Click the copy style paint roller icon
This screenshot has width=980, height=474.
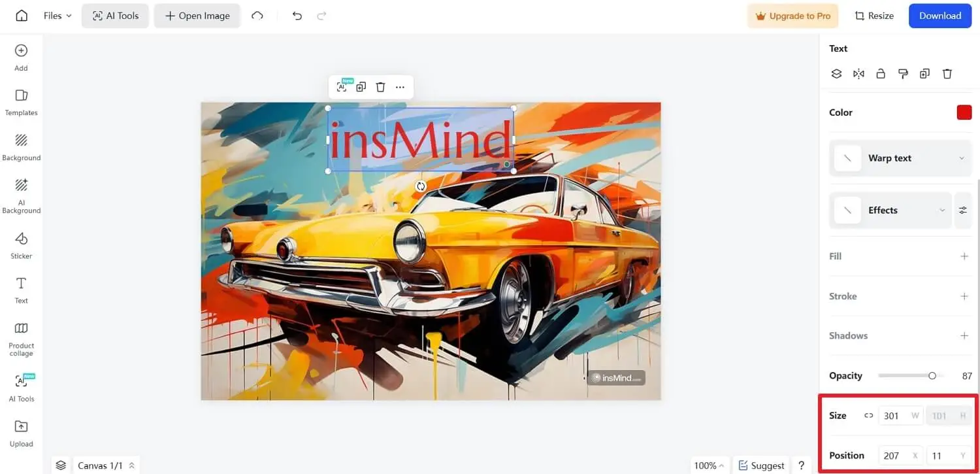903,74
